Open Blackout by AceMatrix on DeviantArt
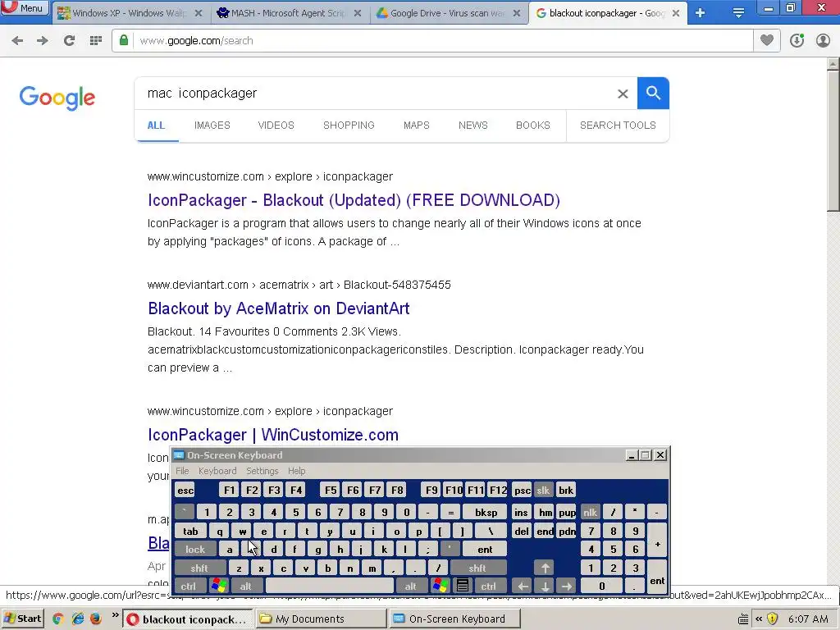This screenshot has width=840, height=630. point(279,308)
